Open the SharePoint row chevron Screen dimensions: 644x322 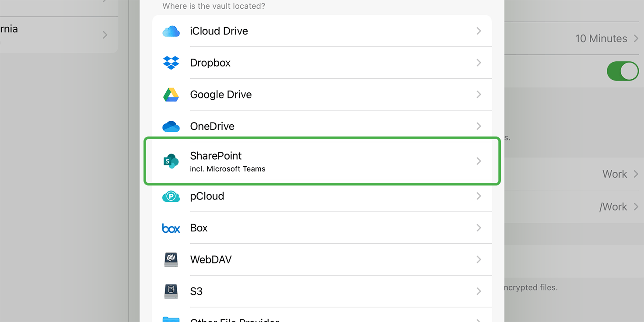479,161
